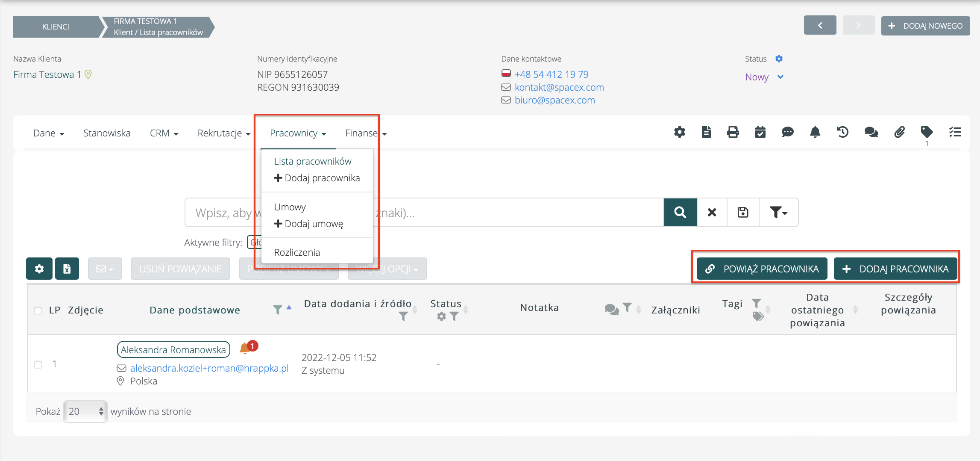
Task: Open the tags icon in toolbar
Action: 926,132
